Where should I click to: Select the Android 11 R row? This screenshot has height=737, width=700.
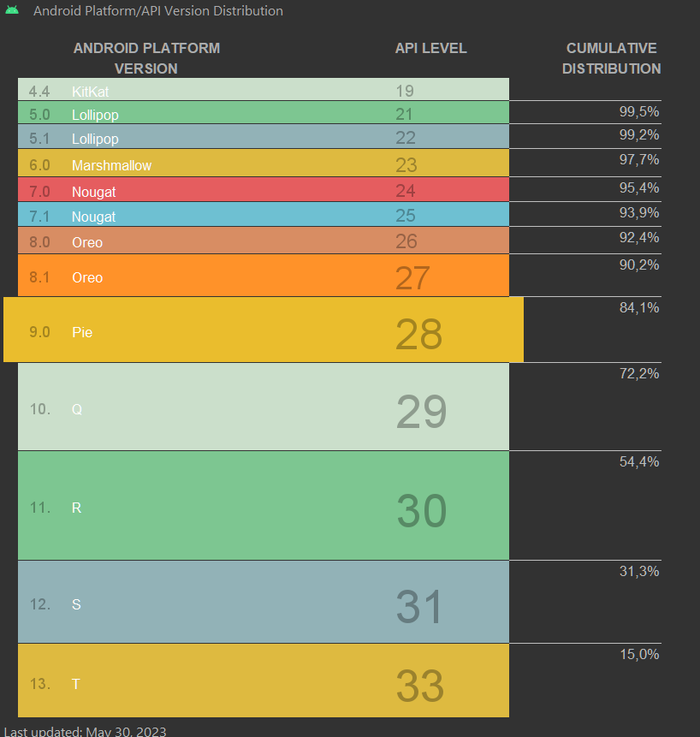[263, 507]
